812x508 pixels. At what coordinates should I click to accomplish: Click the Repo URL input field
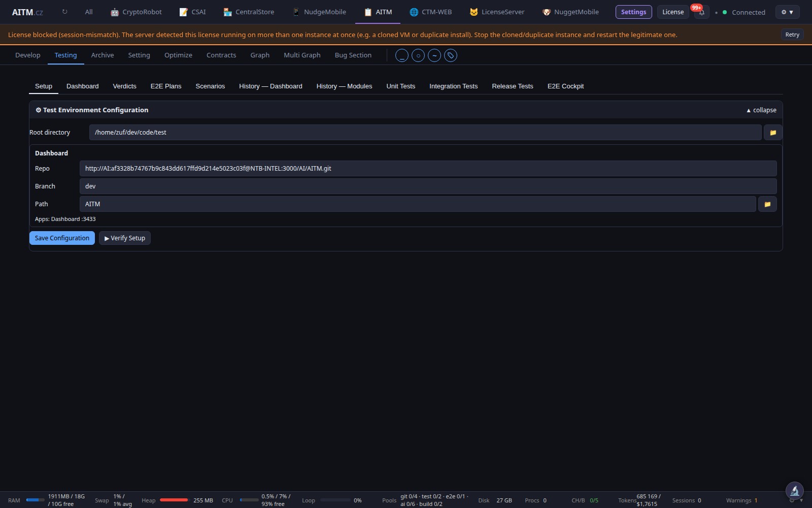[428, 168]
